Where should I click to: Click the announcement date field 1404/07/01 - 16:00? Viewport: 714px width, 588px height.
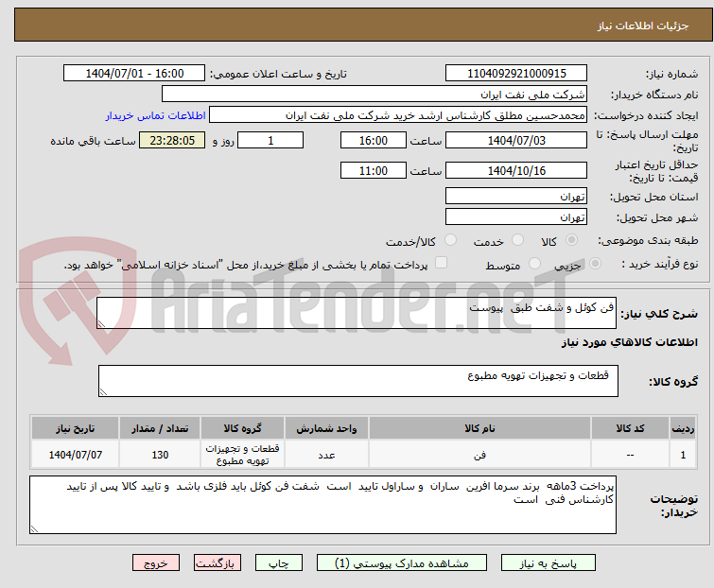click(x=134, y=74)
